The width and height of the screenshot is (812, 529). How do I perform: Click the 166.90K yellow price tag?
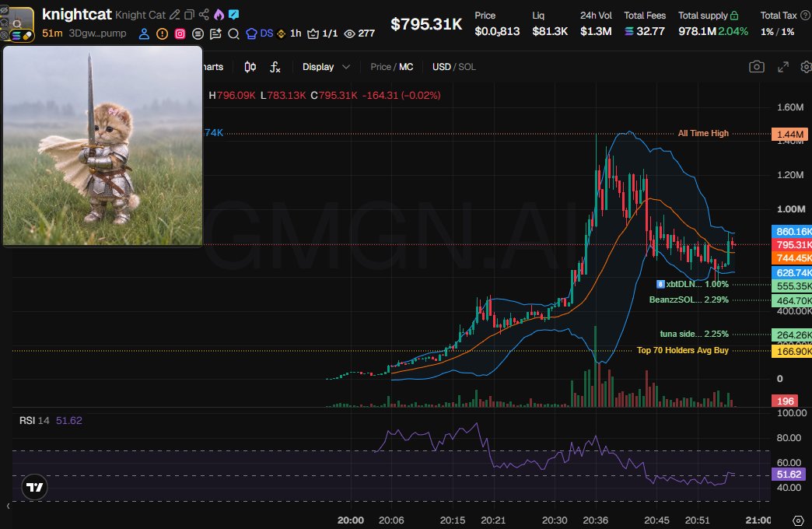793,352
